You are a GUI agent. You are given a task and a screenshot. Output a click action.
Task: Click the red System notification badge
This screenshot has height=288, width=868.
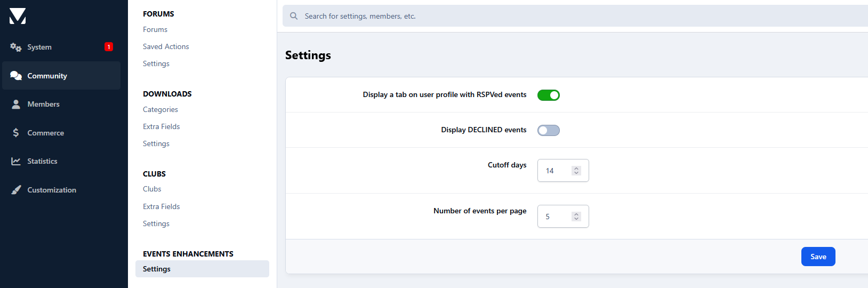tap(109, 47)
